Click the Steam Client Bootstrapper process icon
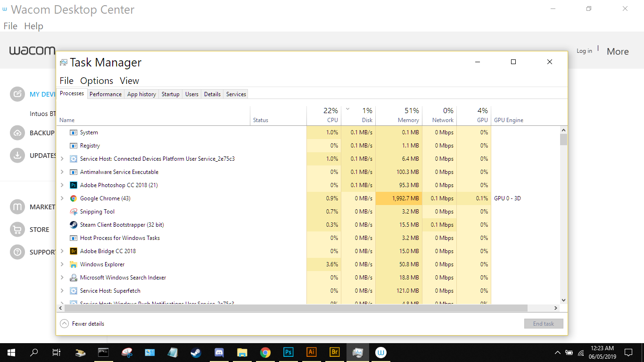The height and width of the screenshot is (362, 644). point(73,225)
